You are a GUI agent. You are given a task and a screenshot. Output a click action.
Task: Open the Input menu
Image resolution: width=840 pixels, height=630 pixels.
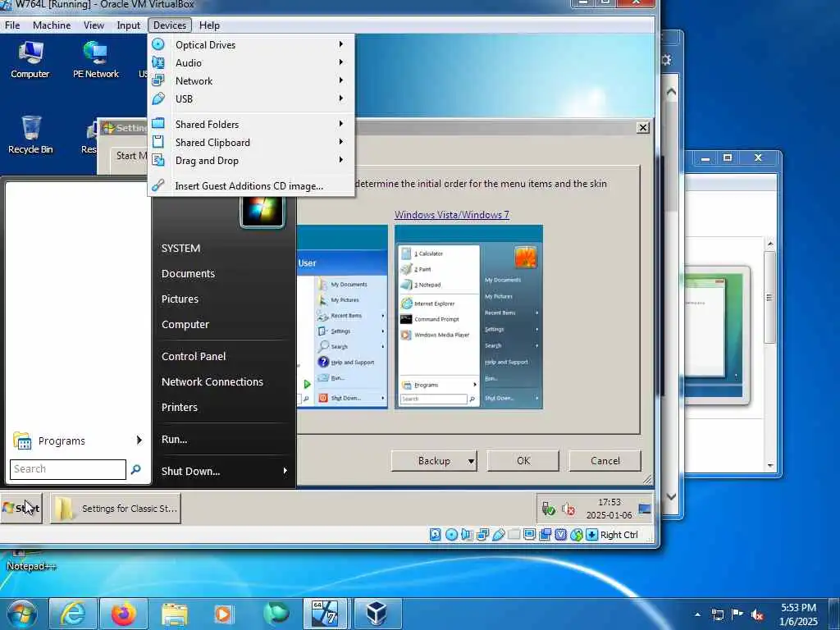pyautogui.click(x=129, y=25)
